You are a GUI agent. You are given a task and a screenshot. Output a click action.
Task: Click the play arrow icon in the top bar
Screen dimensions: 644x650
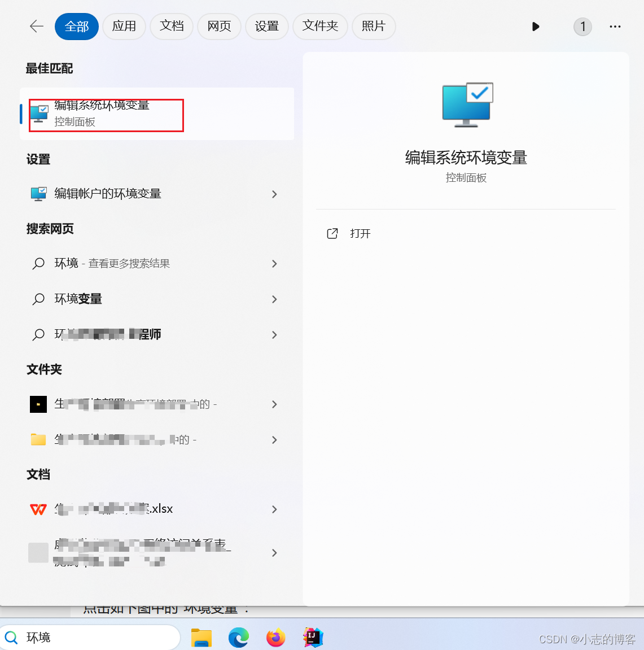click(x=536, y=27)
